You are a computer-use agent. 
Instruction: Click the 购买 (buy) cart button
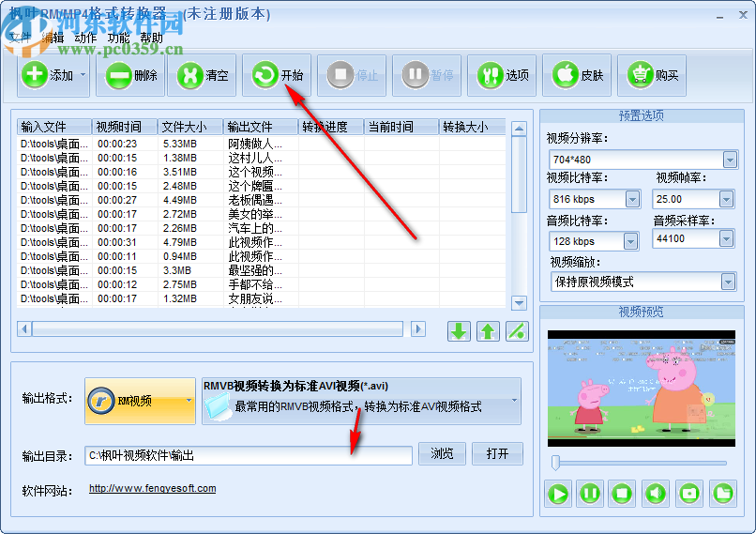pos(652,76)
